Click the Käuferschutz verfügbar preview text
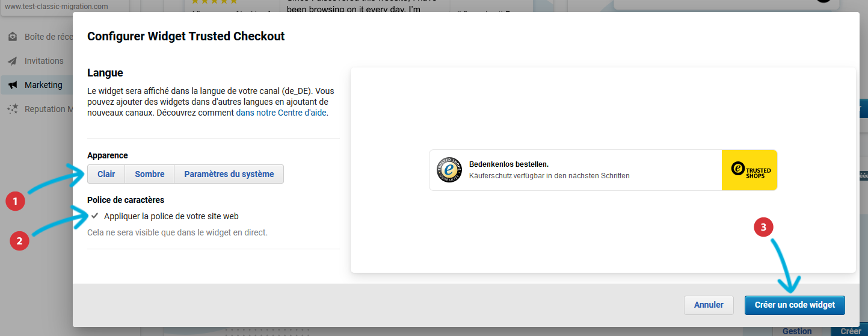 coord(549,176)
